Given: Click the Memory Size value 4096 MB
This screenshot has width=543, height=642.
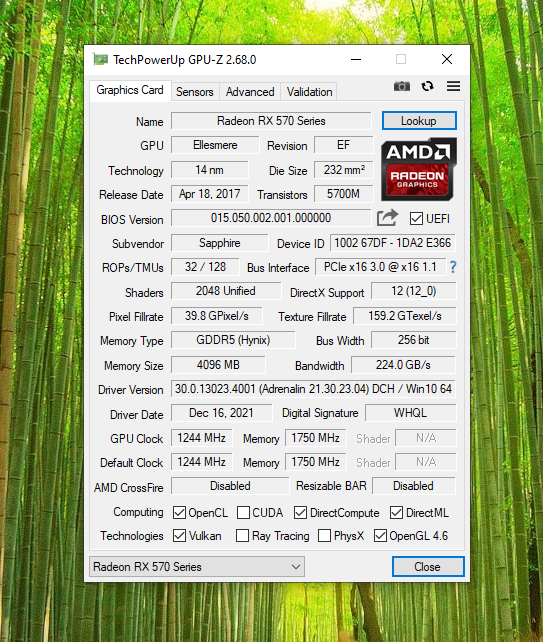Looking at the screenshot, I should tap(218, 364).
